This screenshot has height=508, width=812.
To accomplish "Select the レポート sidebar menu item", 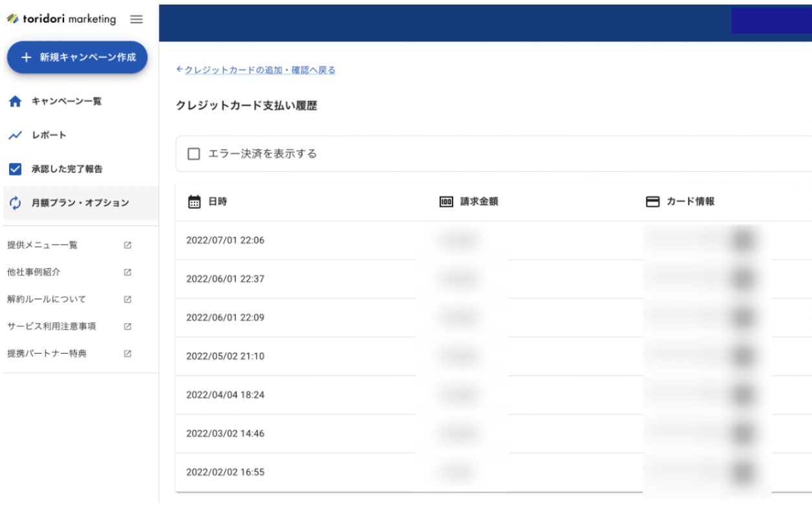I will coord(48,135).
